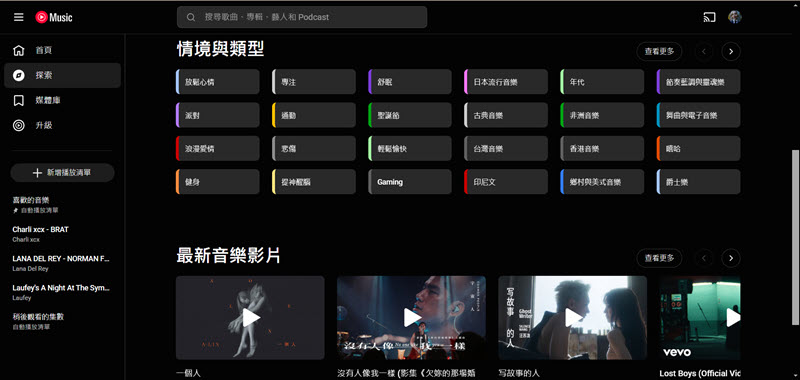Play the 一個人 video thumbnail
This screenshot has height=380, width=800.
(x=250, y=318)
